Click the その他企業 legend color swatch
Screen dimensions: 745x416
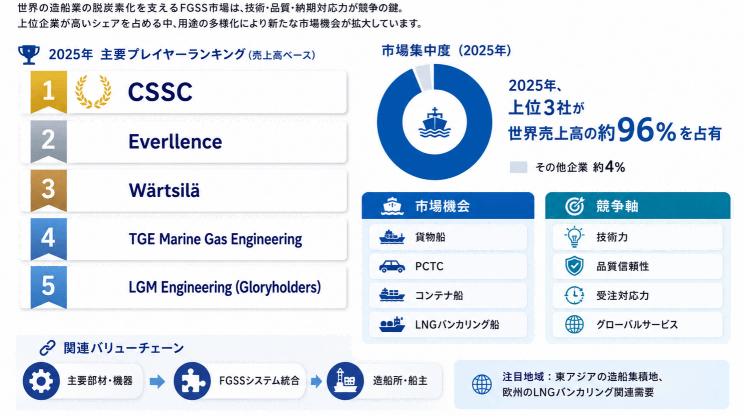click(518, 167)
